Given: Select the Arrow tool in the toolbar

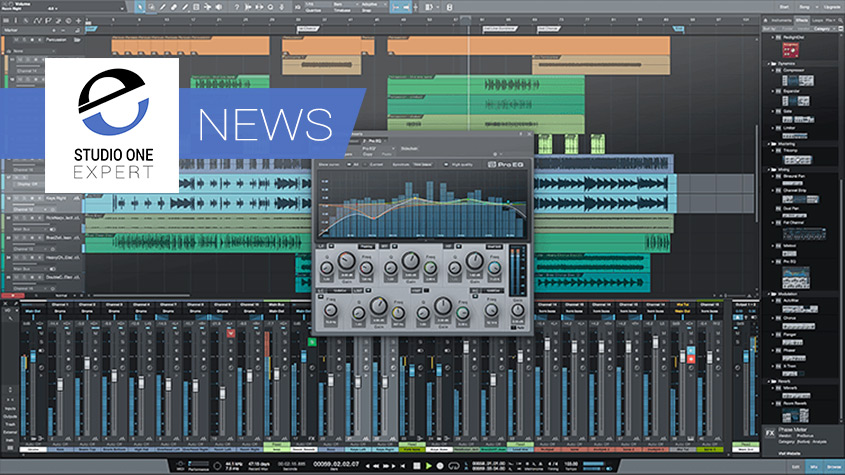Looking at the screenshot, I should pos(140,7).
